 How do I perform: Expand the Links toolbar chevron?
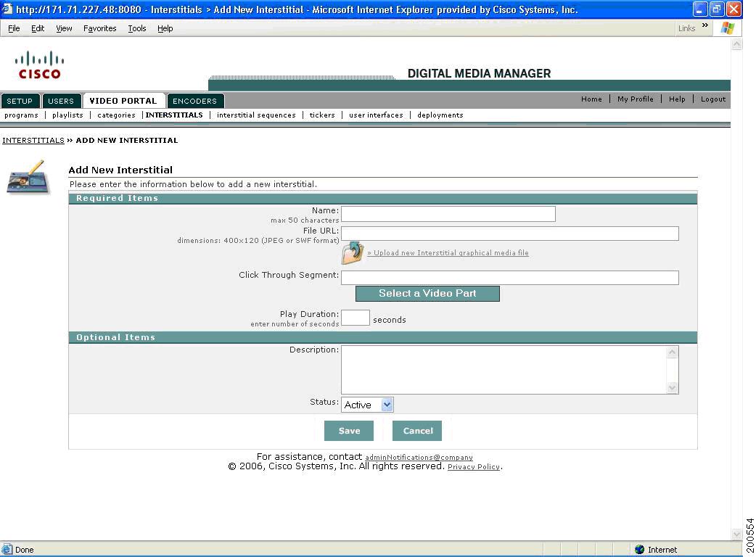coord(705,25)
